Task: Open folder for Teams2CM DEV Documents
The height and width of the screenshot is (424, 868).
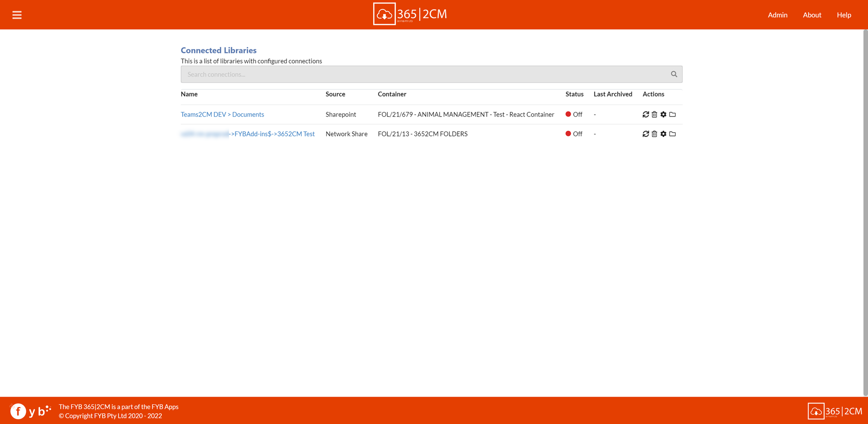Action: tap(672, 114)
